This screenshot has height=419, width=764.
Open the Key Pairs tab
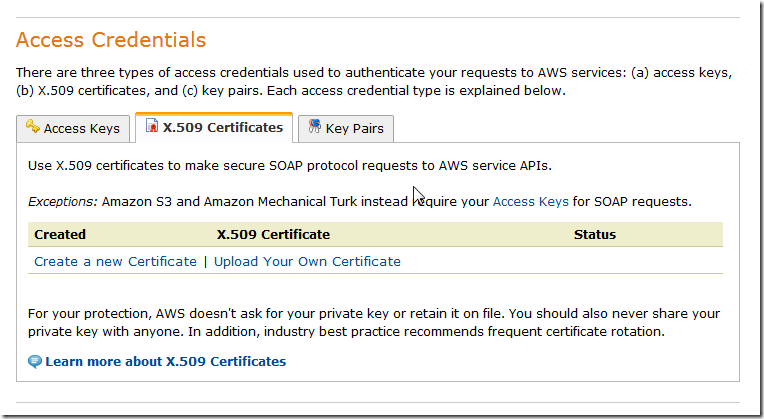[356, 129]
